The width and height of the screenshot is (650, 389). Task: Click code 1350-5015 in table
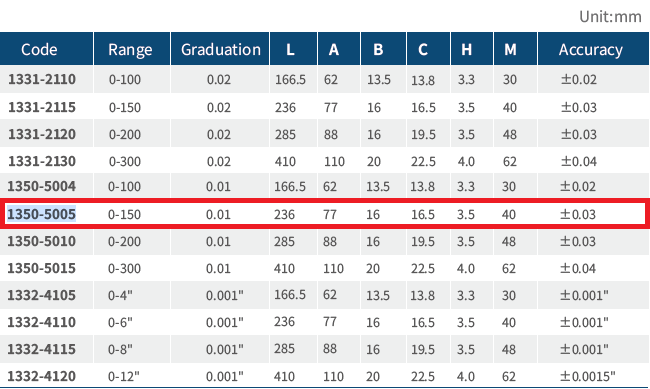(x=41, y=268)
